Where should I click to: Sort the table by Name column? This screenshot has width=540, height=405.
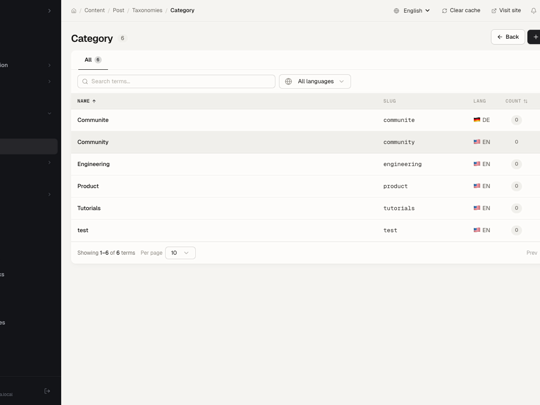point(86,101)
